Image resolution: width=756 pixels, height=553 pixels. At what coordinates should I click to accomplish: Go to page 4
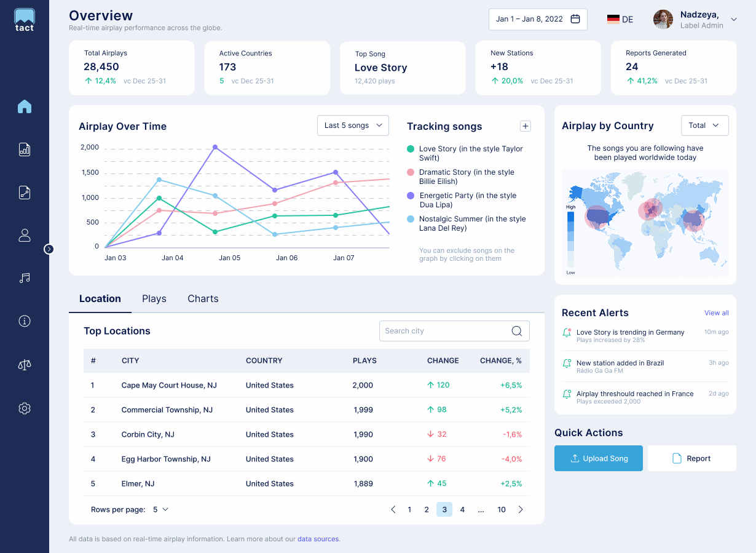(x=462, y=509)
